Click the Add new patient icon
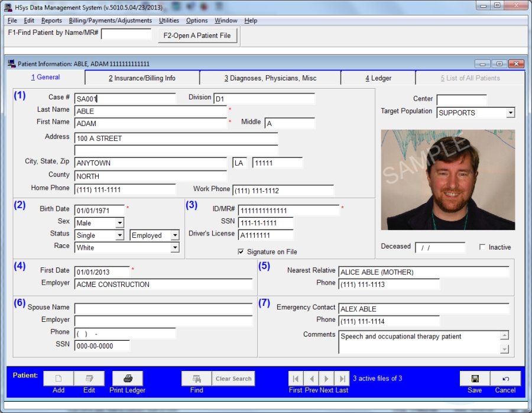 [x=59, y=379]
